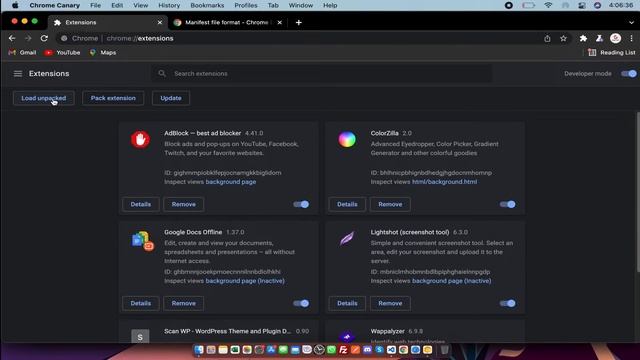Close the Extensions tab
The width and height of the screenshot is (640, 360).
[160, 22]
